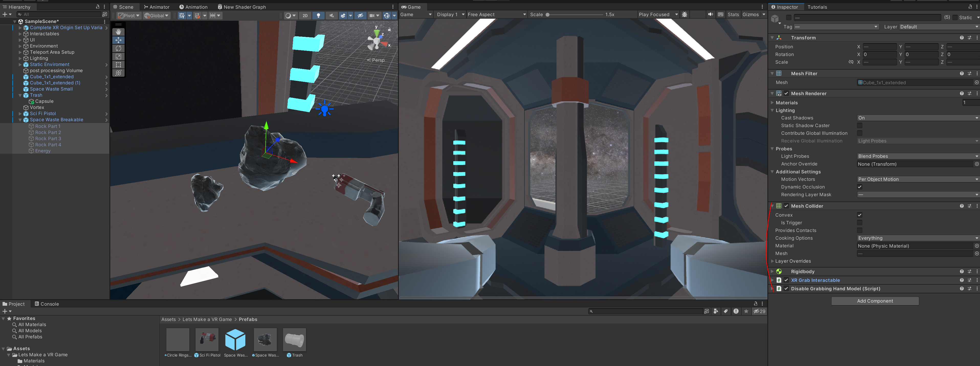
Task: Toggle scene lighting bulb icon
Action: [318, 16]
